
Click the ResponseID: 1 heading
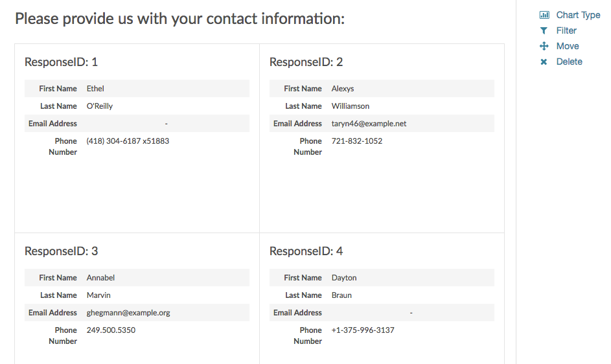click(x=61, y=62)
